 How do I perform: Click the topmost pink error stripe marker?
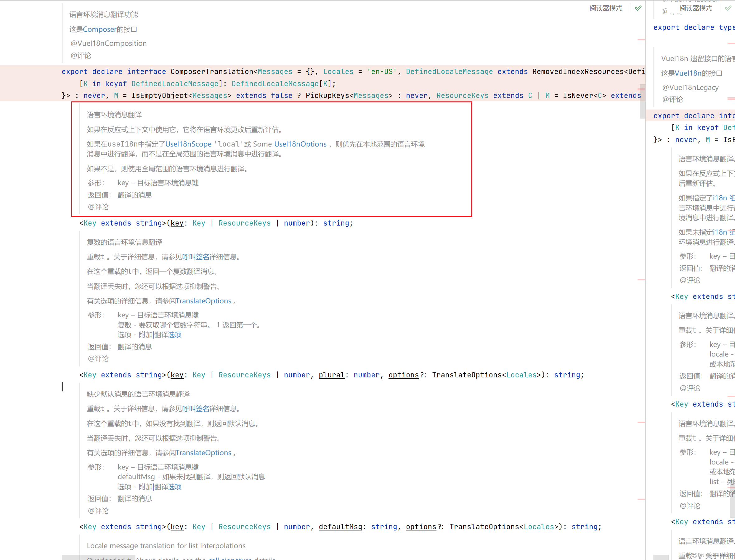tap(641, 40)
